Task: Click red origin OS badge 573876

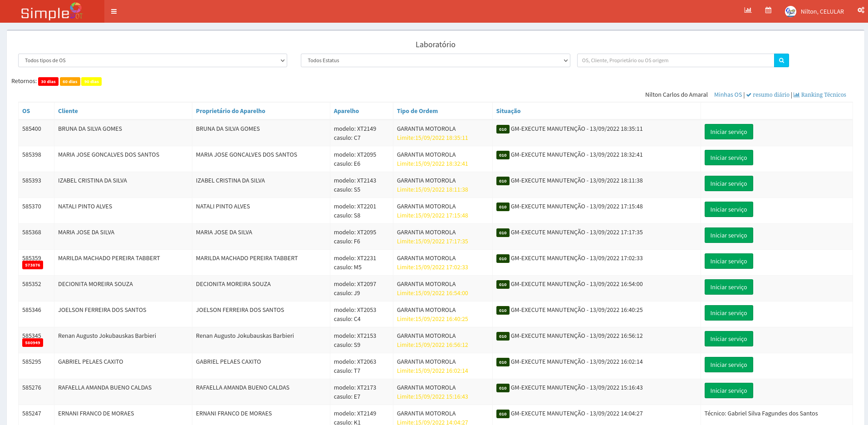Action: (33, 265)
